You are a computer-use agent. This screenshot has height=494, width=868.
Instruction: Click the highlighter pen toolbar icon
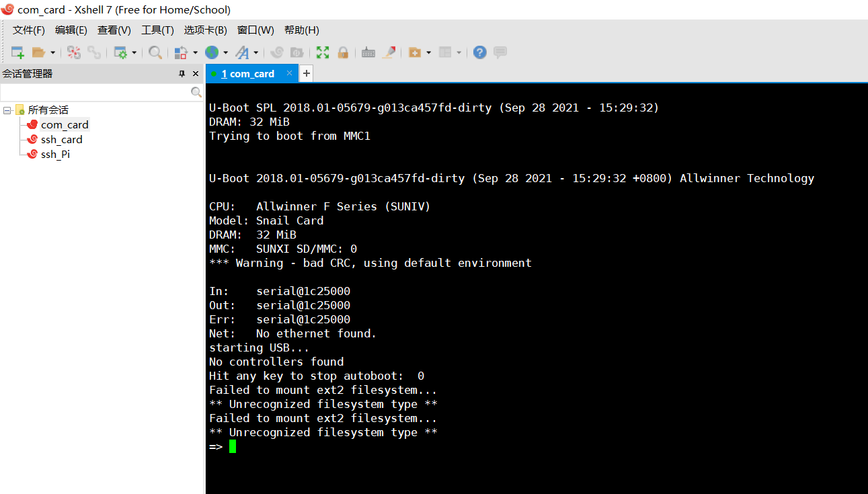click(389, 52)
